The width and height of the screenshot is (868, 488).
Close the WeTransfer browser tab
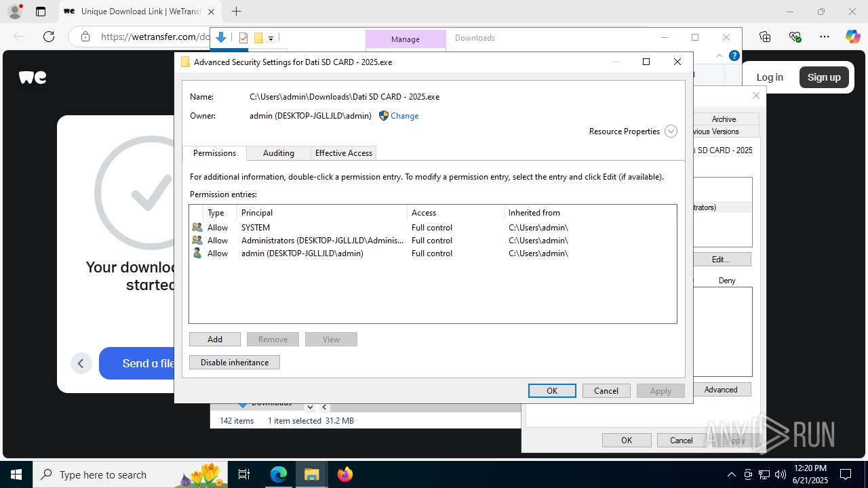pyautogui.click(x=211, y=12)
